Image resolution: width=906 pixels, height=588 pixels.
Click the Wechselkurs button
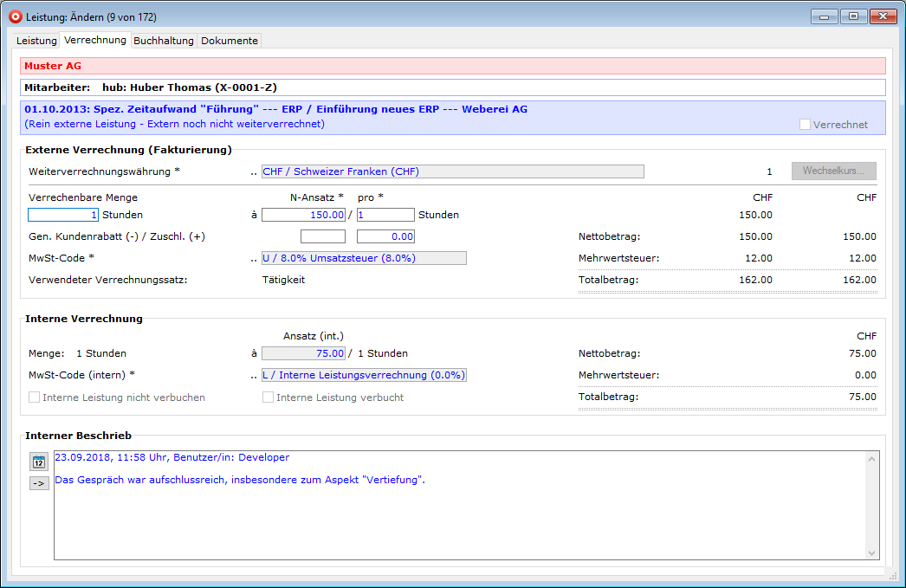(x=833, y=171)
